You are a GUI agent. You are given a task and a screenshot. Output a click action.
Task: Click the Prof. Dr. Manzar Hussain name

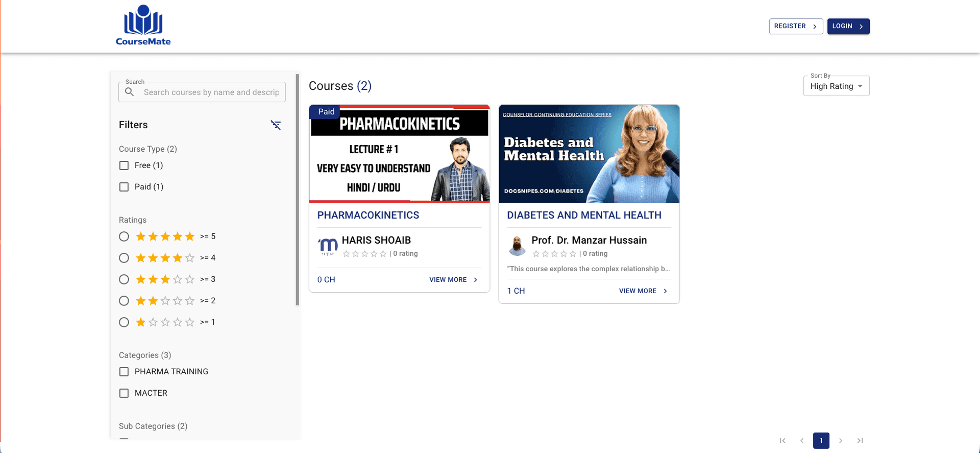pyautogui.click(x=589, y=240)
